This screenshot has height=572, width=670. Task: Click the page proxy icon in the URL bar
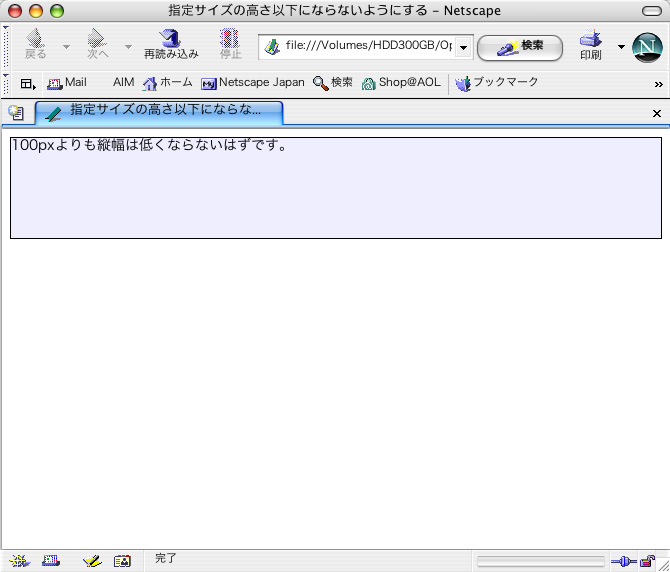[272, 47]
